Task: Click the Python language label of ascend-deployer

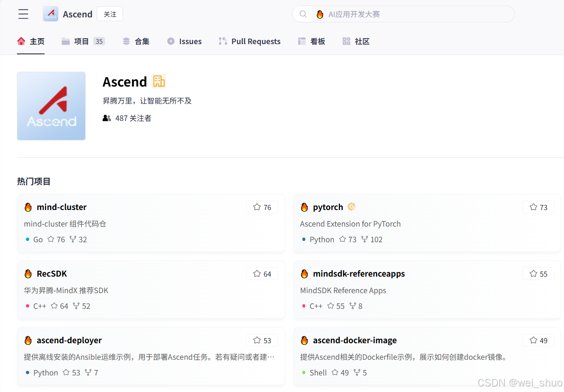Action: pos(46,372)
